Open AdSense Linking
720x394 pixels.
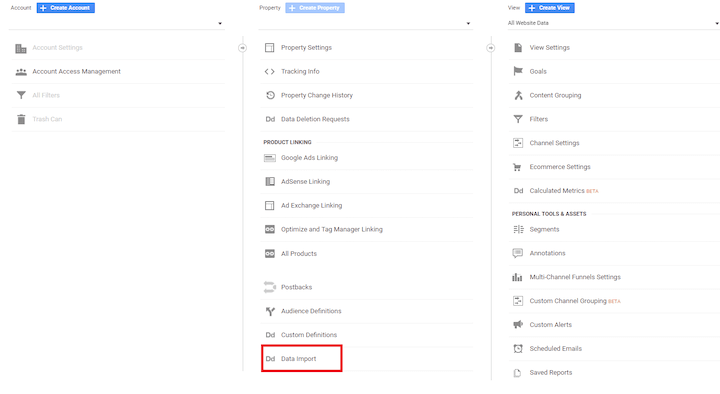305,181
